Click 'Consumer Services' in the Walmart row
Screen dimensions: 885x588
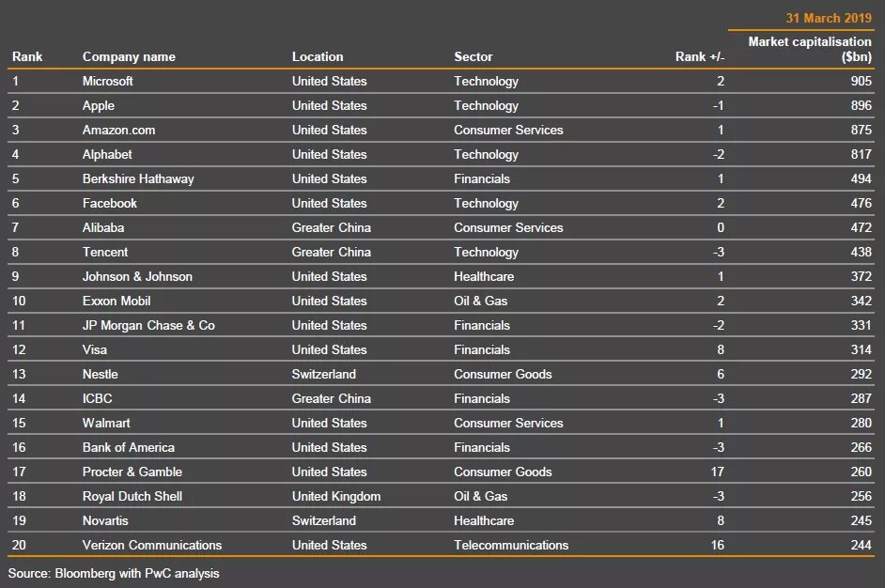pos(508,423)
